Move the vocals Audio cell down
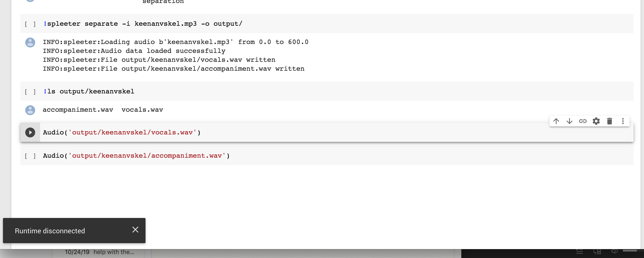This screenshot has width=644, height=258. 569,121
